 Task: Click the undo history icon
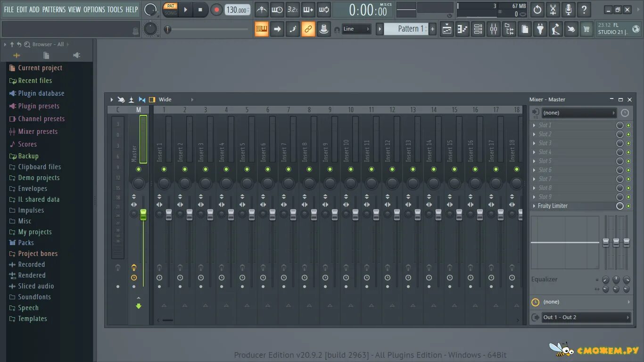tap(537, 9)
